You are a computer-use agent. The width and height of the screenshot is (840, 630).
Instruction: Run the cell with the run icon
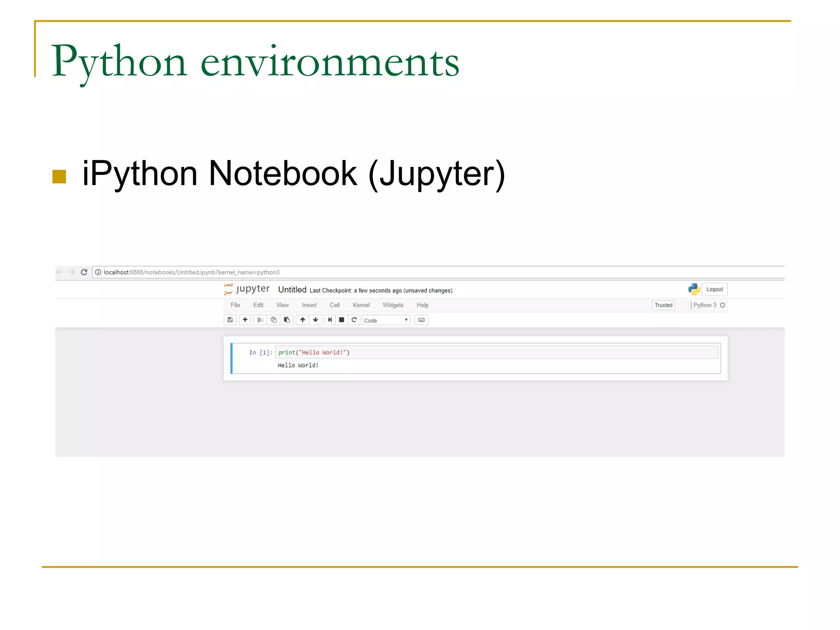(x=330, y=320)
